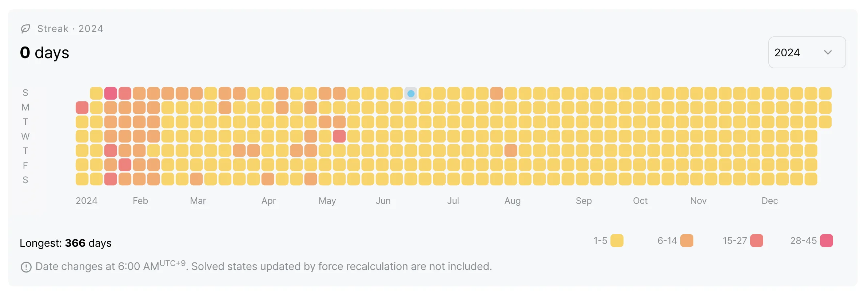The width and height of the screenshot is (868, 298).
Task: Click the "0 days" streak counter
Action: click(44, 53)
